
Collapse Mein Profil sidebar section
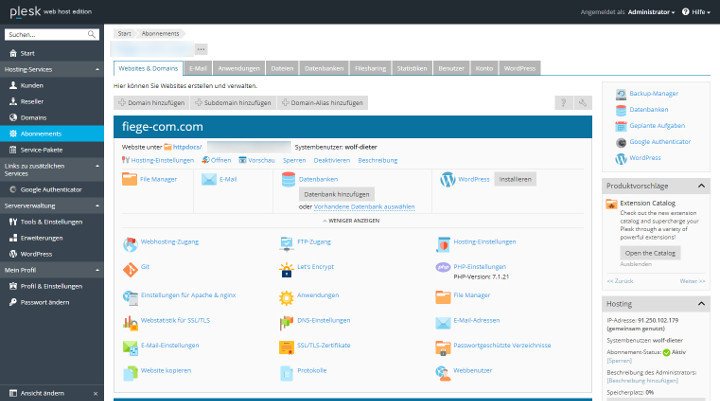coord(97,270)
